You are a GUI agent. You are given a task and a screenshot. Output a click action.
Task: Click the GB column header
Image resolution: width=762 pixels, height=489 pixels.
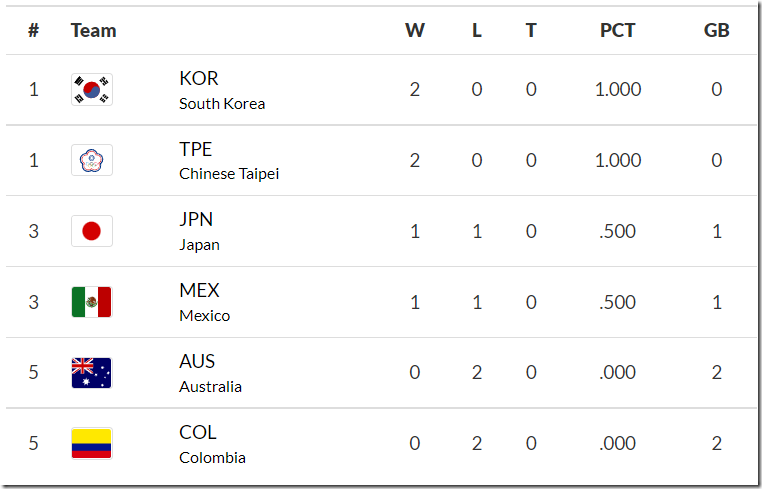tap(716, 30)
